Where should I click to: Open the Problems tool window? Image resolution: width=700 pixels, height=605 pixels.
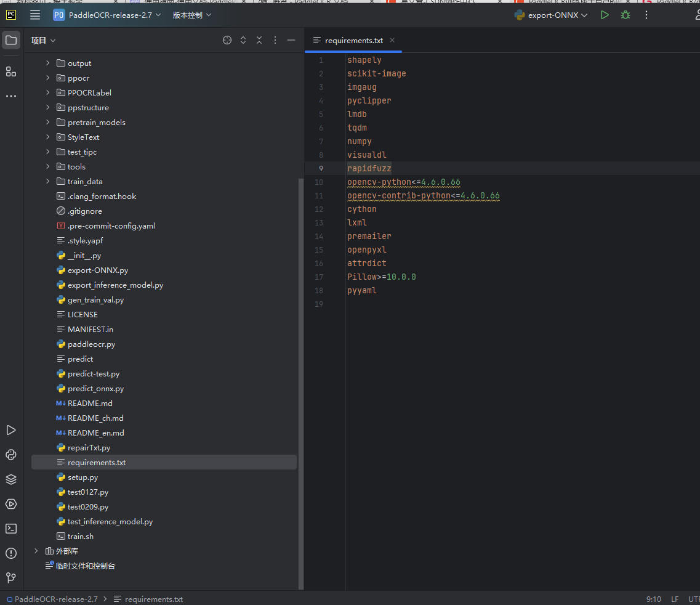11,553
